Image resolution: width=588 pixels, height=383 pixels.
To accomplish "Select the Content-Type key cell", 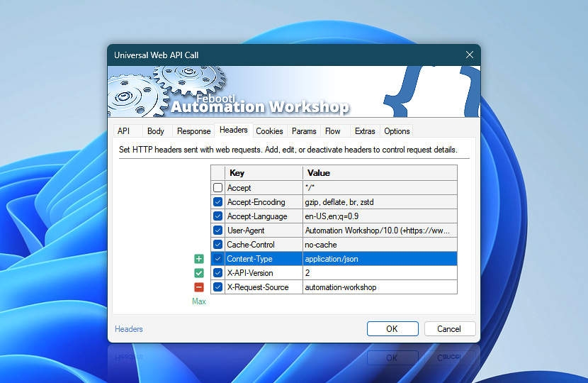I will 264,259.
